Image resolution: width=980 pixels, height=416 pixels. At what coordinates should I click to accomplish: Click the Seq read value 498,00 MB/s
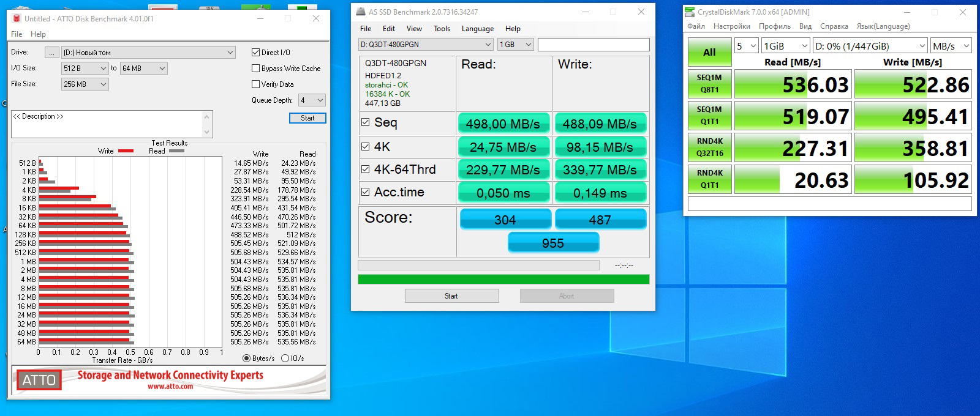(503, 124)
